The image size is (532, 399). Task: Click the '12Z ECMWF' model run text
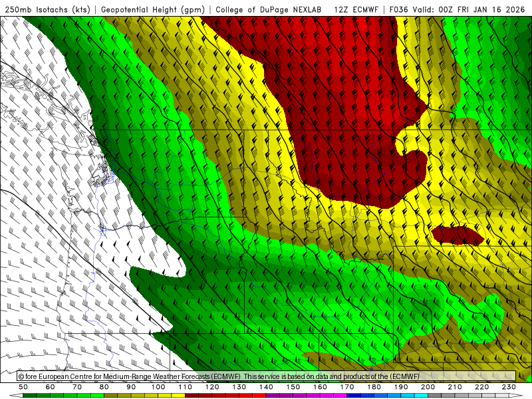coord(356,10)
